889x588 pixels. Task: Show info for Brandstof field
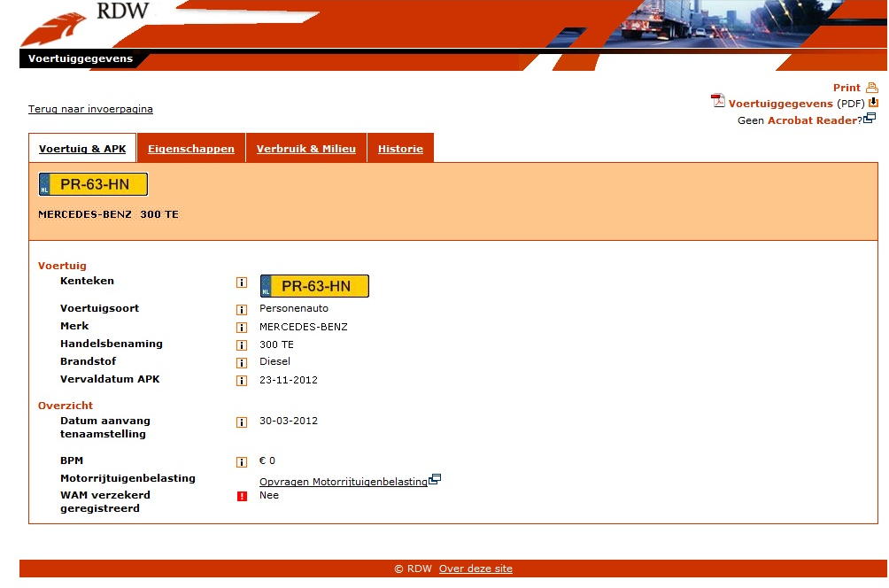[x=241, y=363]
